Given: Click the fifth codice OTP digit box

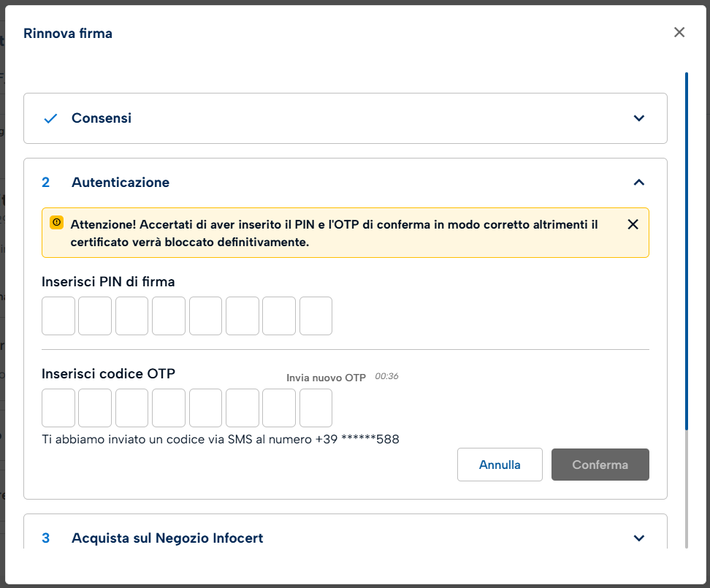Looking at the screenshot, I should [x=205, y=408].
